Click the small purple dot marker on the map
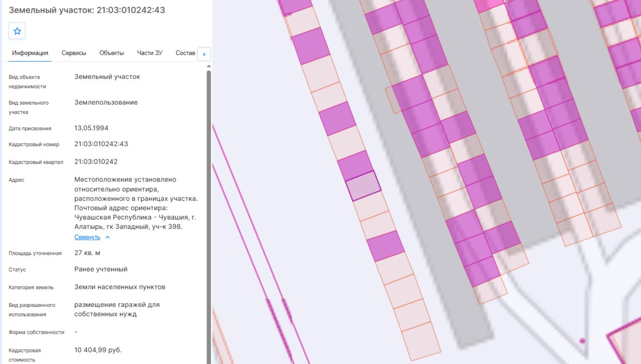This screenshot has height=364, width=641. pyautogui.click(x=582, y=341)
